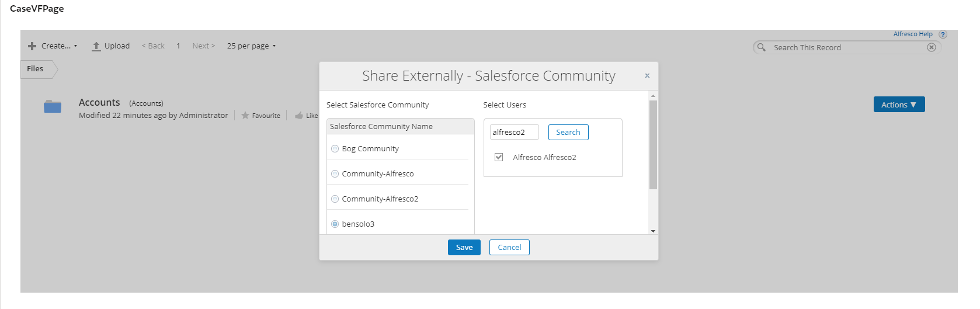The height and width of the screenshot is (309, 980).
Task: Select the Community-Alfresco radio button
Action: (x=335, y=174)
